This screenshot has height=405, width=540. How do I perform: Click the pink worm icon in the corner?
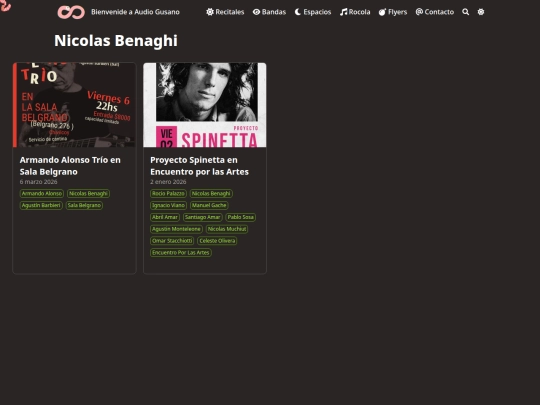point(5,5)
